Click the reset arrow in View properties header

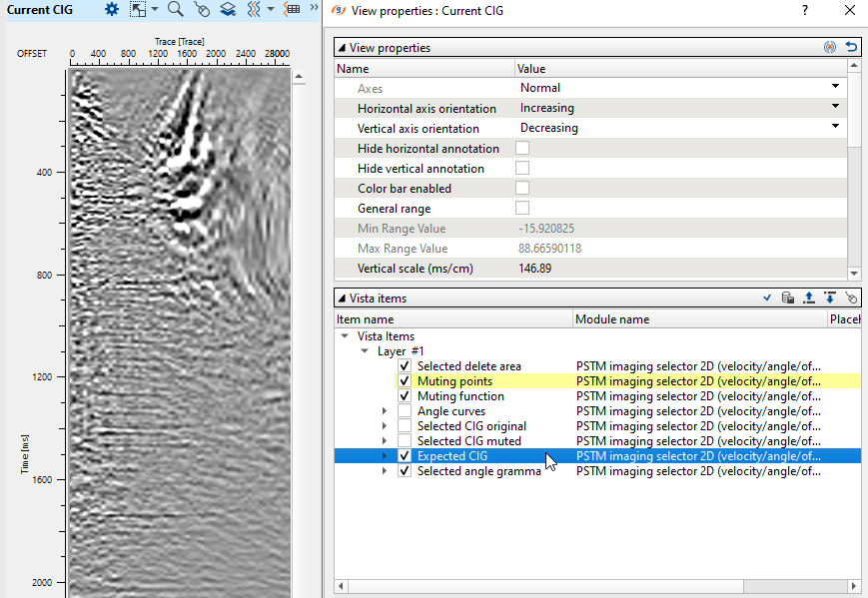[x=851, y=47]
